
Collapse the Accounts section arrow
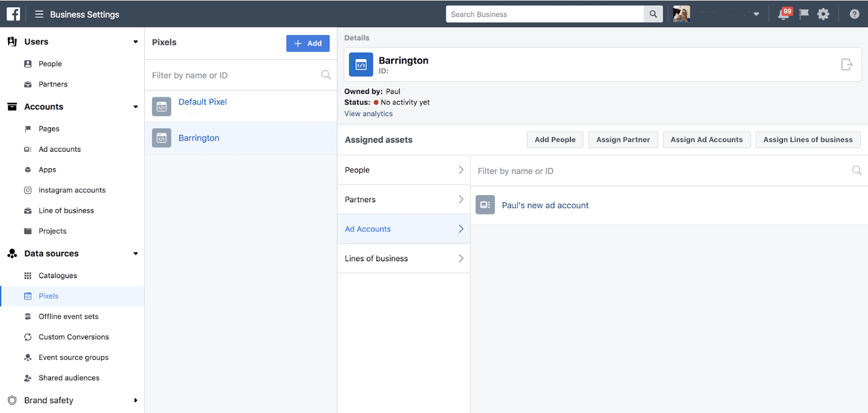[136, 107]
